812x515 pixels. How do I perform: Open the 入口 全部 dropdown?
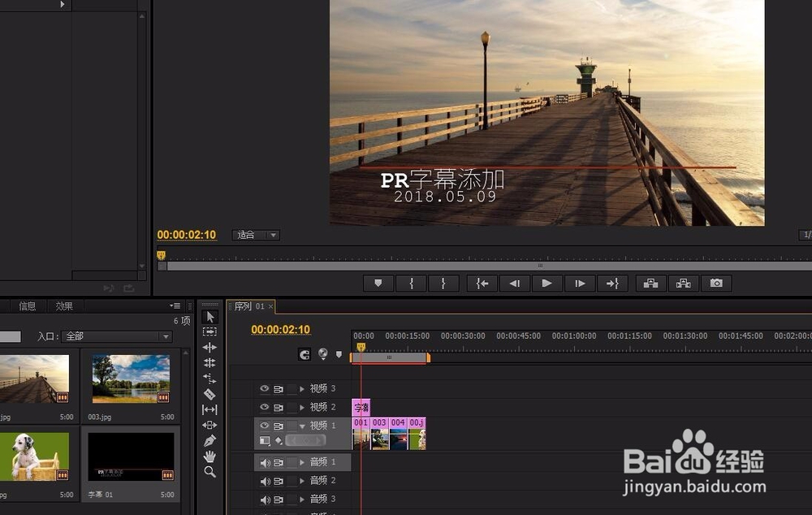coord(116,336)
